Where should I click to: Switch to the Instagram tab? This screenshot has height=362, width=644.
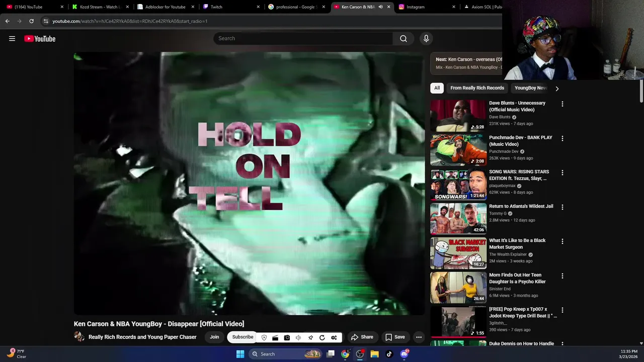[427, 7]
